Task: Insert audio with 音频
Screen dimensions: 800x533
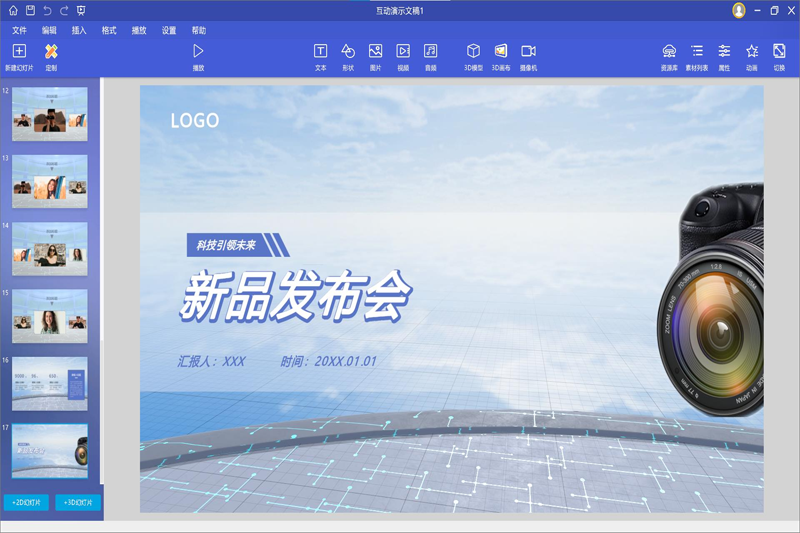Action: tap(431, 57)
